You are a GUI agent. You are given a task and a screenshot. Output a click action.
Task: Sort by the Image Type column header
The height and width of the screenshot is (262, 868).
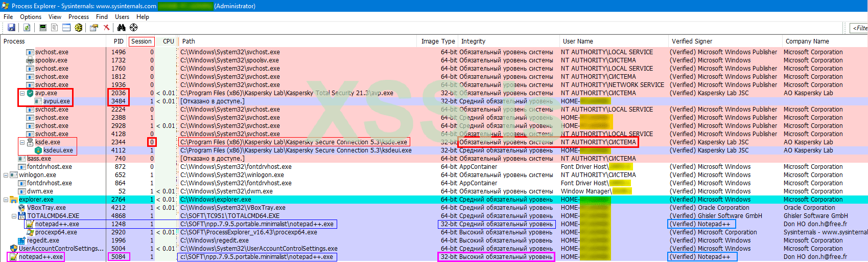(438, 41)
